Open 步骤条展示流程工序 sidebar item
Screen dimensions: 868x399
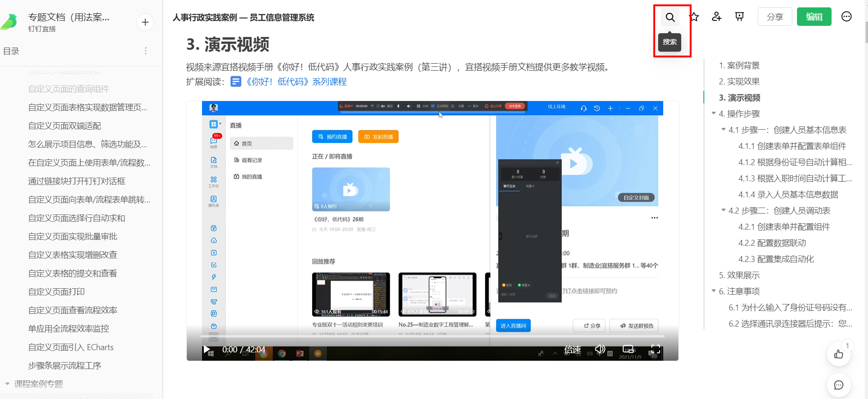[65, 366]
